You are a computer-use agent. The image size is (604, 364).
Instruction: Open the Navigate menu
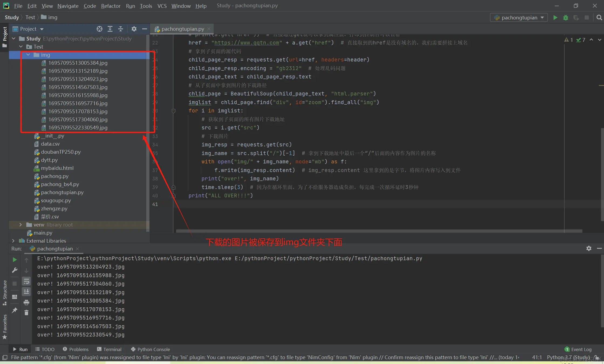click(68, 6)
